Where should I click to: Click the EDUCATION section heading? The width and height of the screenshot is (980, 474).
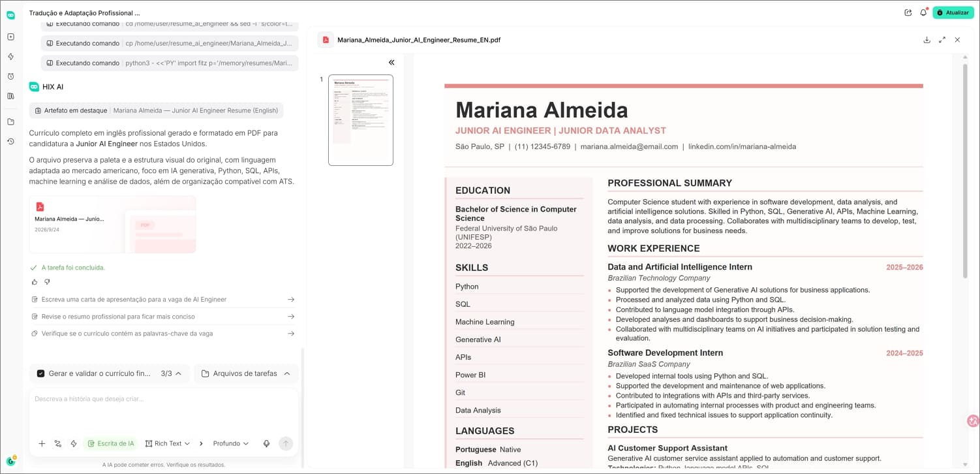point(483,191)
